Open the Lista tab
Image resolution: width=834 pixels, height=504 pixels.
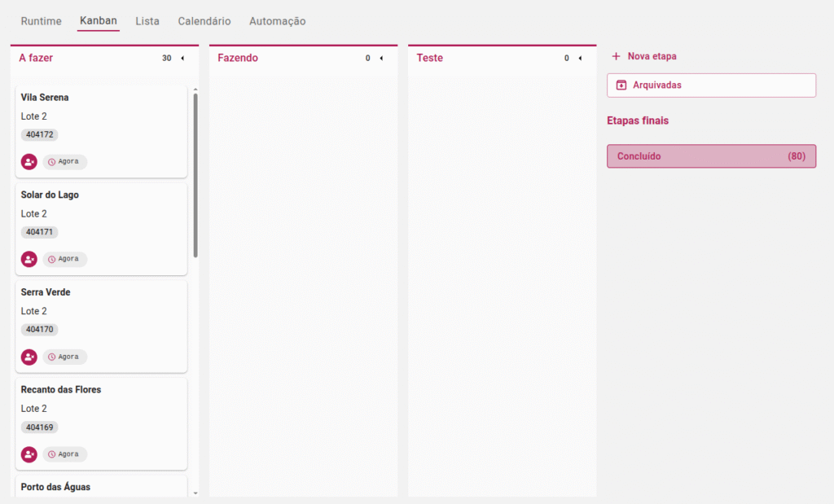(x=147, y=21)
